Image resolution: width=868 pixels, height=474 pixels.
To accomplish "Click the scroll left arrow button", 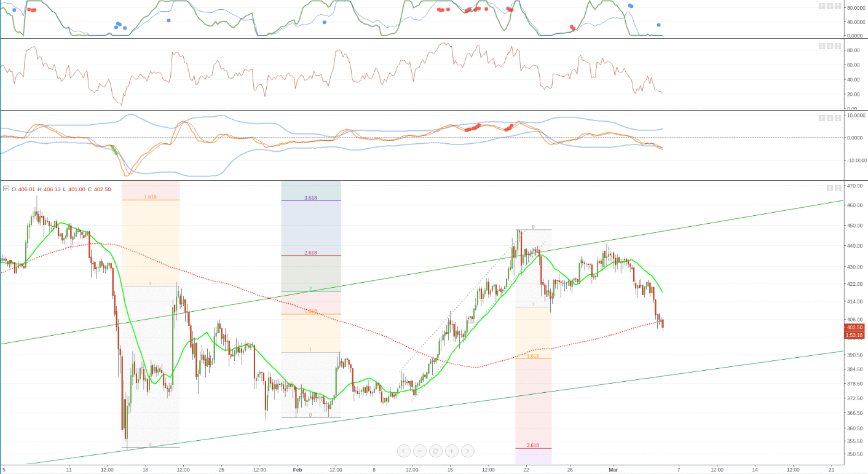I will (403, 451).
